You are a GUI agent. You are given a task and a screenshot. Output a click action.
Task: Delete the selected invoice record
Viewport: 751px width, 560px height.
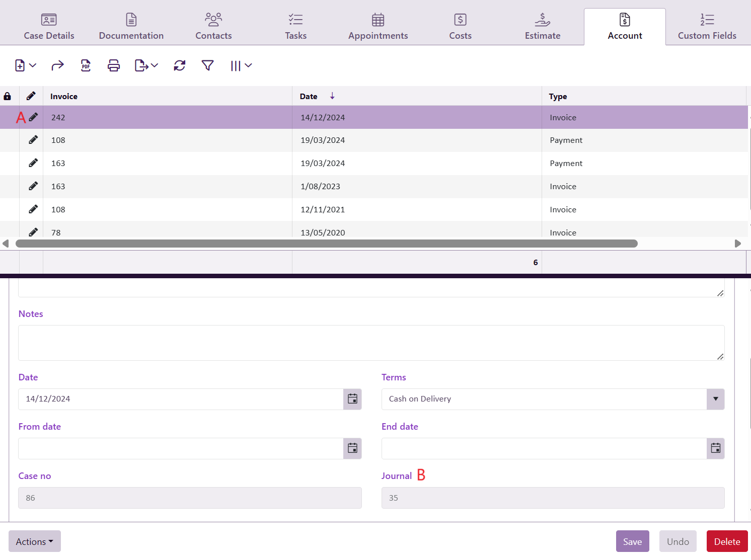point(727,541)
